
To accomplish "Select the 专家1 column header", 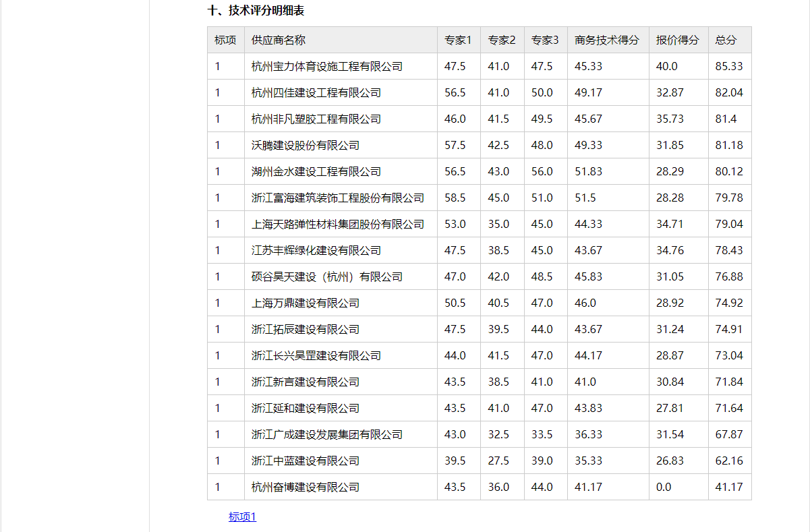I will click(458, 40).
